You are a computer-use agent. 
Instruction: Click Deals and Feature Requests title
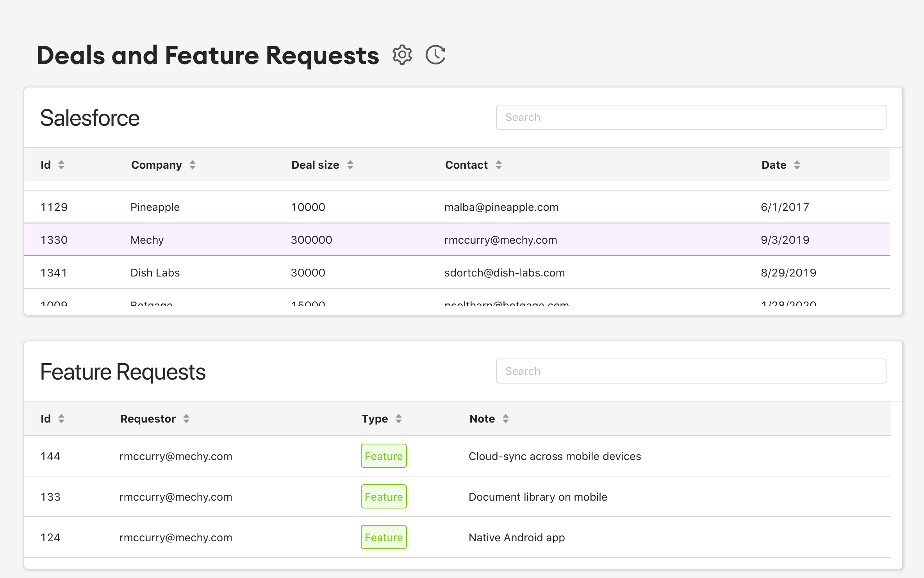coord(208,55)
